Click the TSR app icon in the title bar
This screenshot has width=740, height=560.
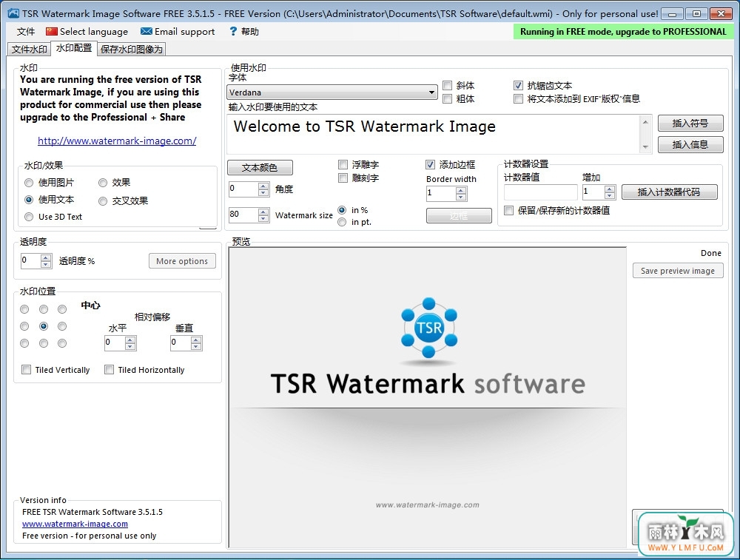coord(13,13)
